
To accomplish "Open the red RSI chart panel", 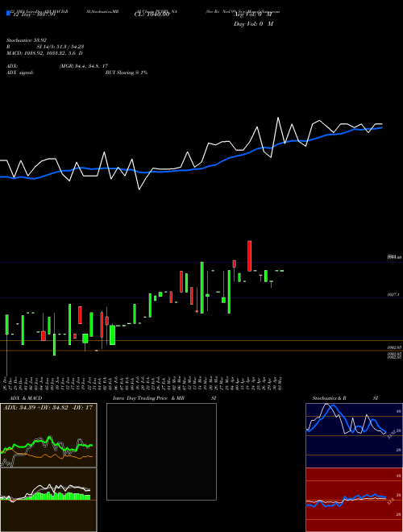I will tap(354, 500).
